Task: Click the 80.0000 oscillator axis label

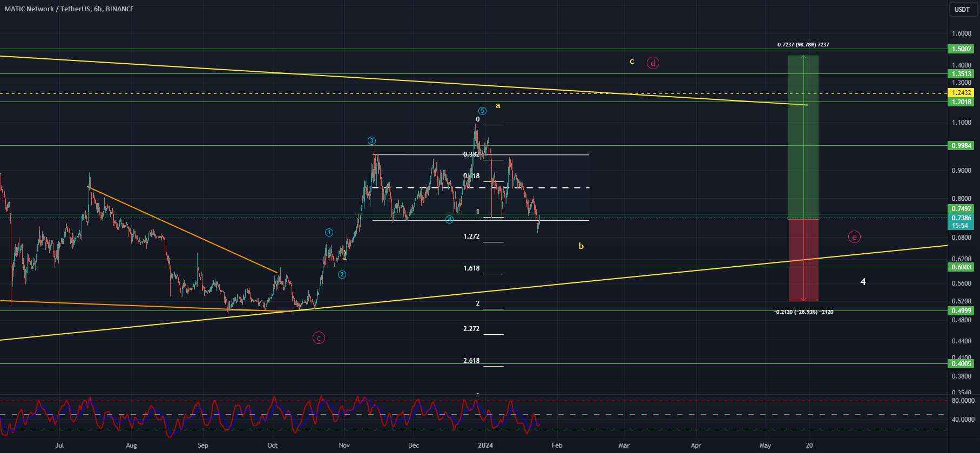Action: 963,401
